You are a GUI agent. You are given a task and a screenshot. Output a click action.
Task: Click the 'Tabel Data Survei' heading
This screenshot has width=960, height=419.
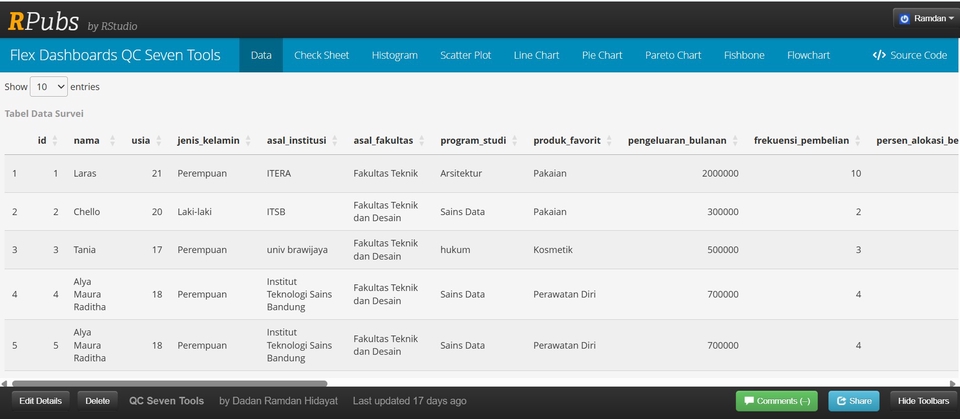(44, 114)
